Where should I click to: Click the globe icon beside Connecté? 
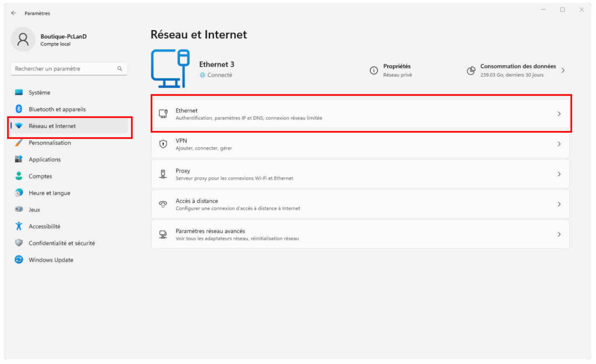(203, 75)
